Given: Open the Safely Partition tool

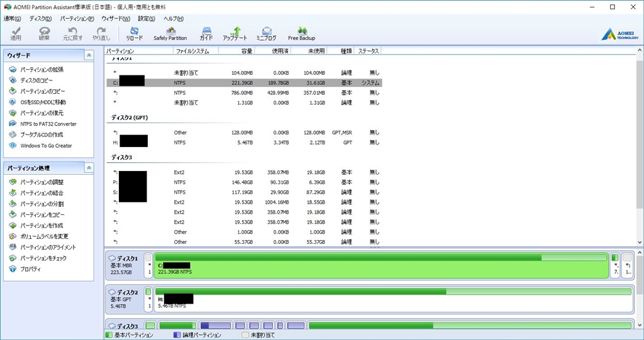Looking at the screenshot, I should click(170, 34).
